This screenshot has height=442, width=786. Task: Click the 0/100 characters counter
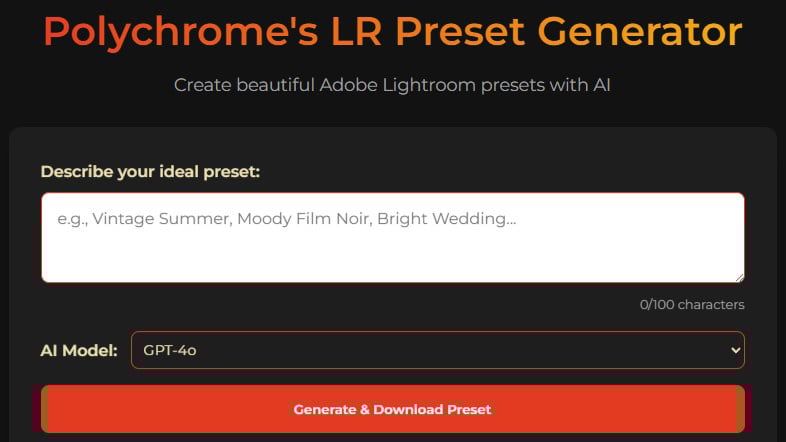point(692,304)
